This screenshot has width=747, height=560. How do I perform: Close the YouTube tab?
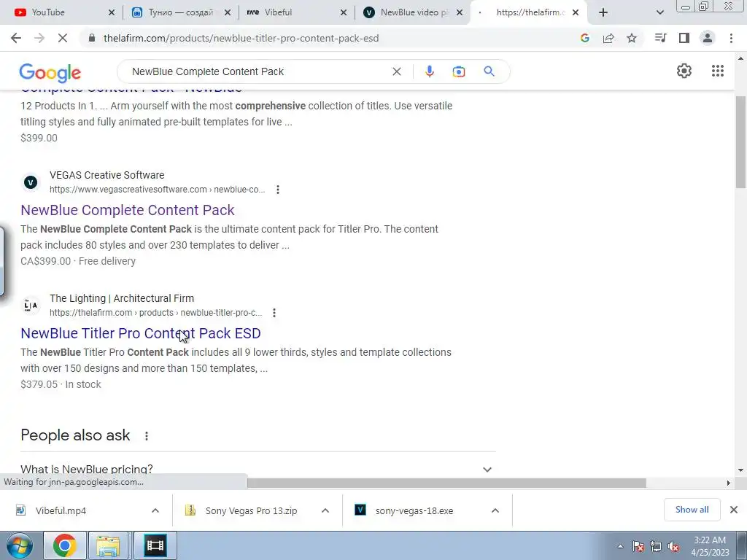(112, 12)
